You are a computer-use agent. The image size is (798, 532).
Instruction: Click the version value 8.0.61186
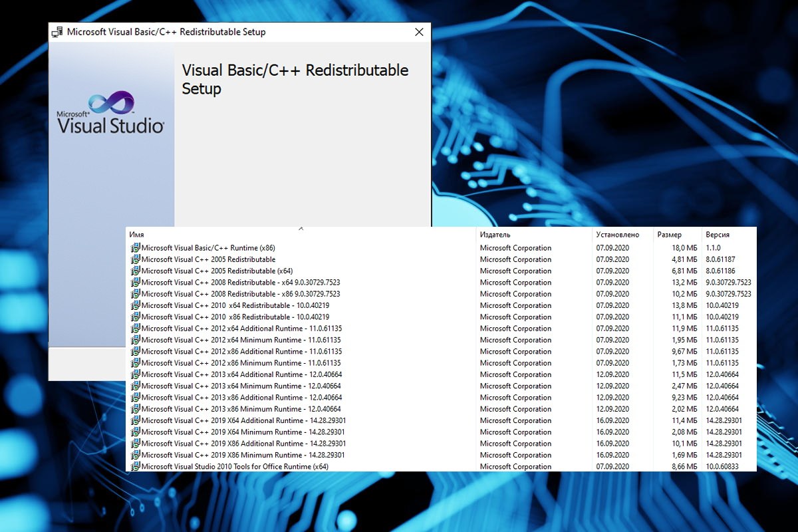point(720,271)
